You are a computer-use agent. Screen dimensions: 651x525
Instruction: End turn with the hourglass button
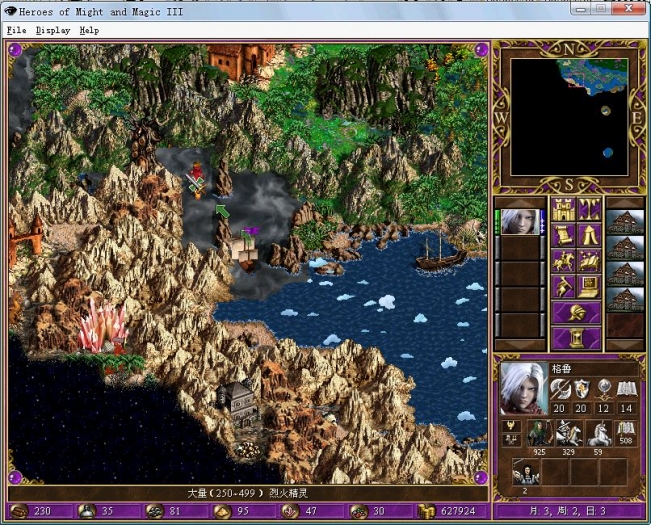click(x=576, y=338)
